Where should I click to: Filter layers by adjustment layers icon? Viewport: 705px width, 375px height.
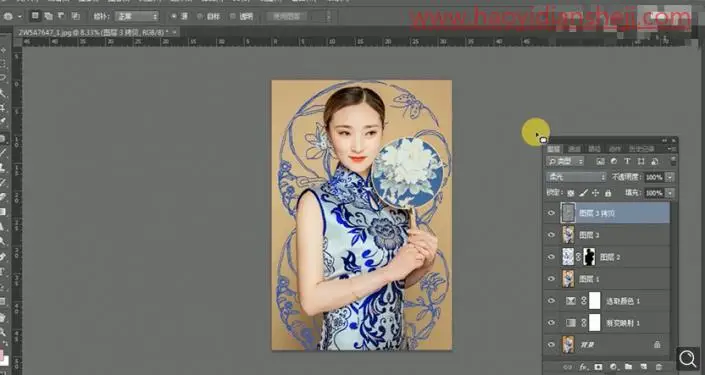pos(614,161)
